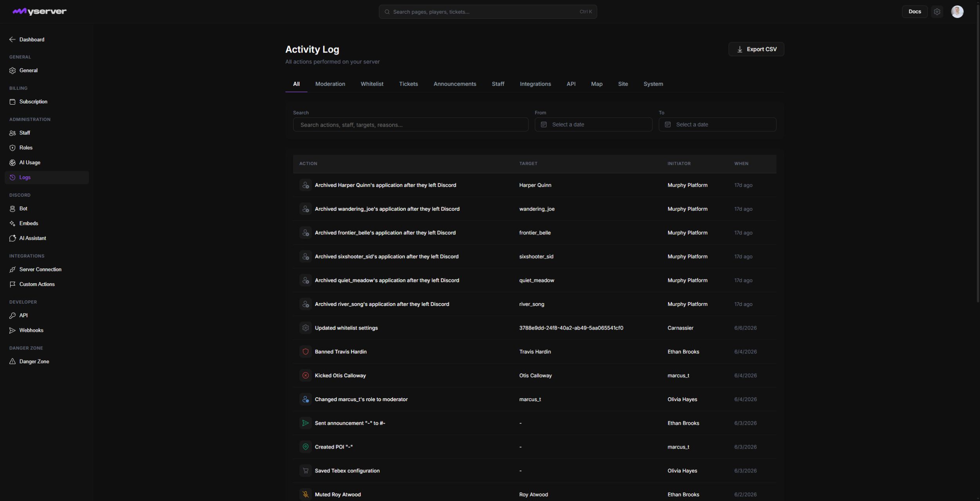This screenshot has height=501, width=980.
Task: Open the Docs button
Action: coord(915,12)
